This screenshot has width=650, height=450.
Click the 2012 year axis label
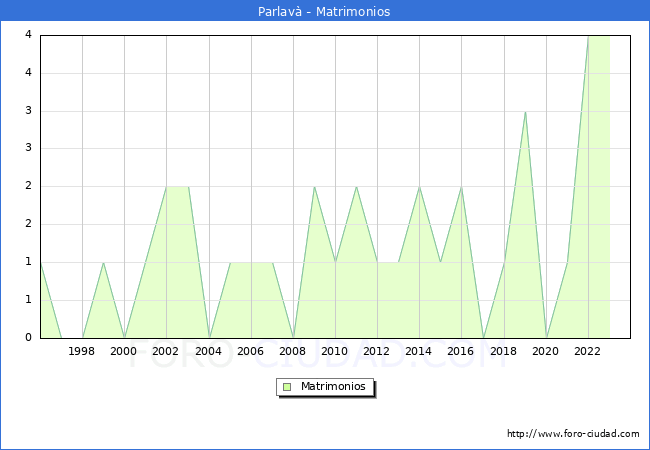377,351
